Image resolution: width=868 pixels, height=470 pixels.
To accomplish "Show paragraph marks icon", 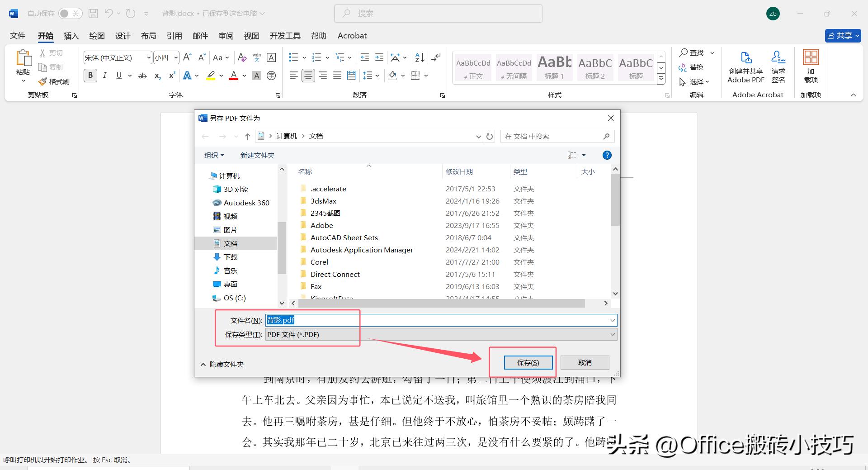I will coord(436,57).
